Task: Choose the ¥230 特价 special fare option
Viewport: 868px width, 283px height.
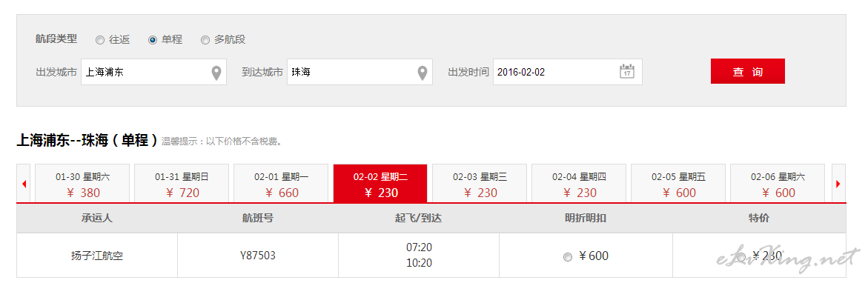Action: click(x=741, y=256)
